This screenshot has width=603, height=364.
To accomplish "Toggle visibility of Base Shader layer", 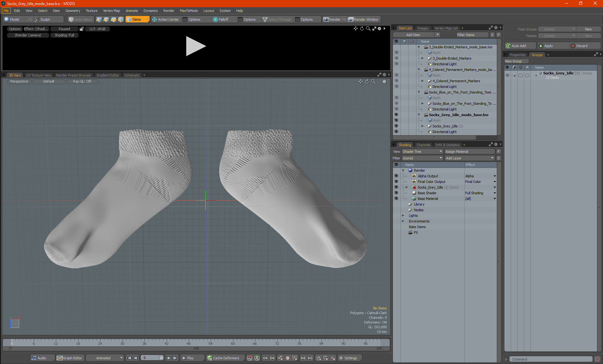I will pyautogui.click(x=396, y=193).
